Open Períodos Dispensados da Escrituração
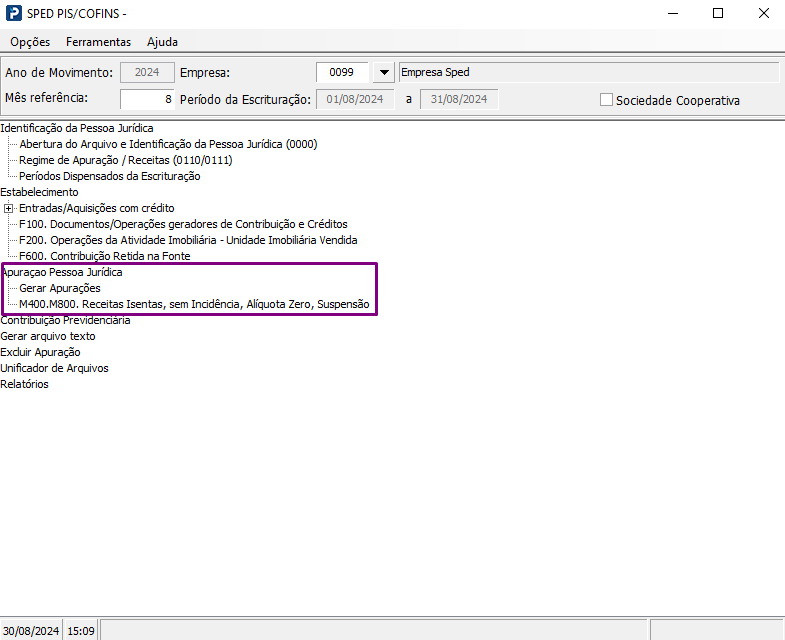Viewport: 785px width, 640px height. [x=110, y=176]
